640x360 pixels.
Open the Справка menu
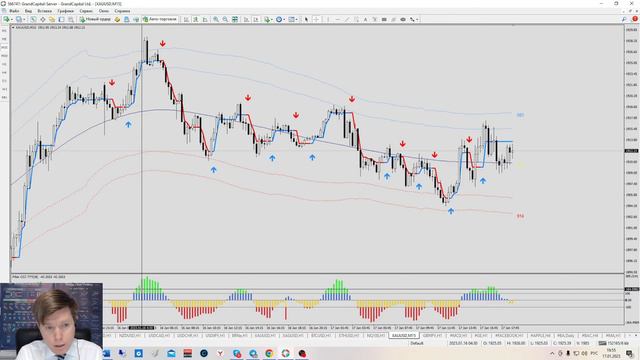point(122,11)
